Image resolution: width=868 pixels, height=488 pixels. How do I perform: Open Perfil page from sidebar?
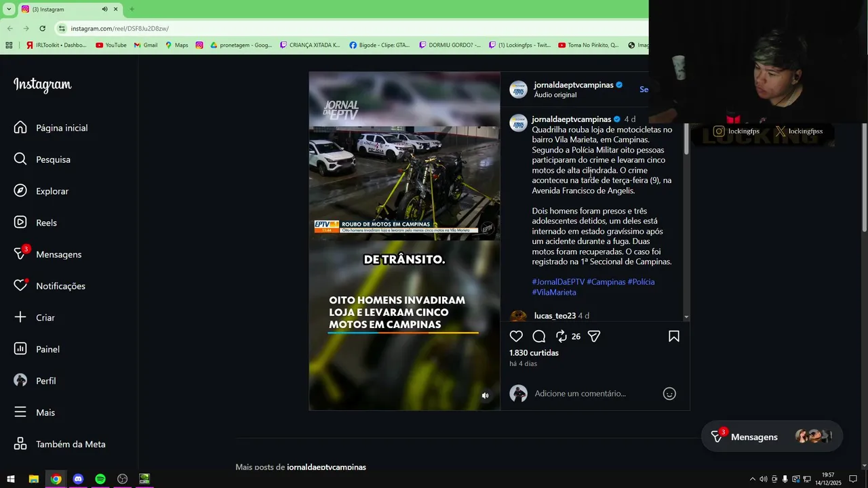35,381
